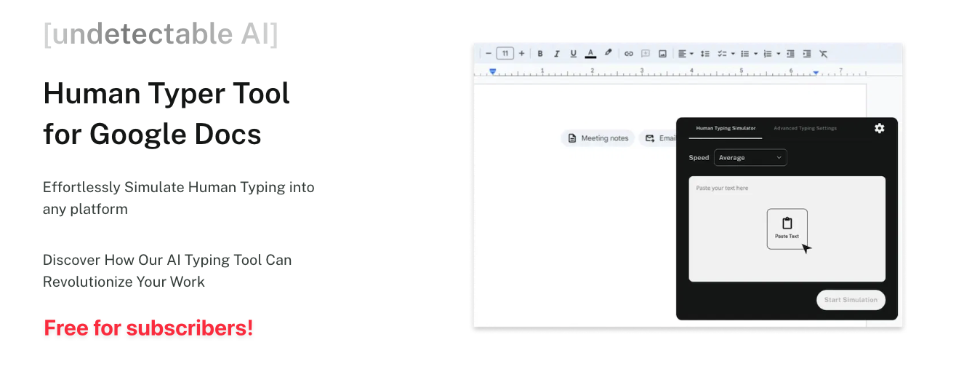Click the underline icon
This screenshot has height=377, width=980.
pos(574,54)
